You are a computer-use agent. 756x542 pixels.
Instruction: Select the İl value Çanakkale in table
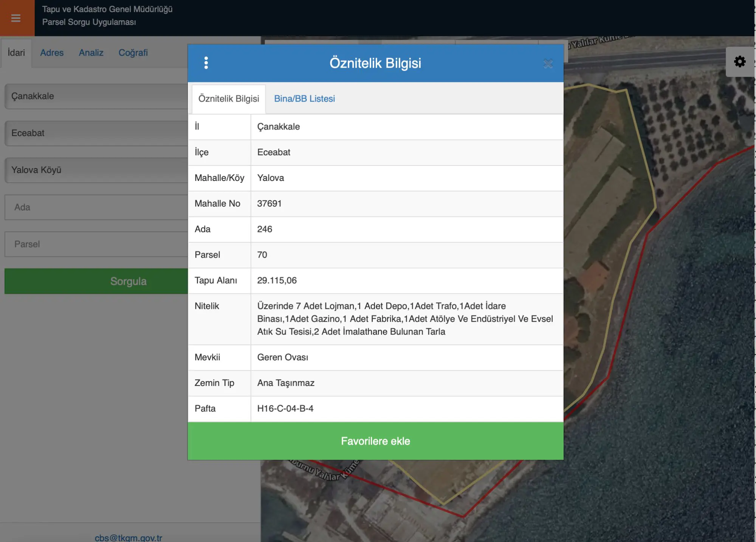click(x=278, y=127)
